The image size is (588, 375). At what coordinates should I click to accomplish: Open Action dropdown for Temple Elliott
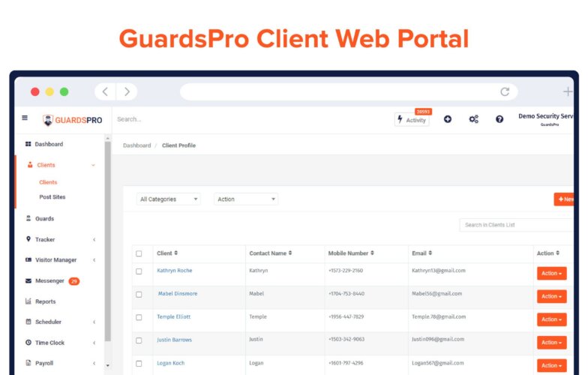click(x=552, y=319)
